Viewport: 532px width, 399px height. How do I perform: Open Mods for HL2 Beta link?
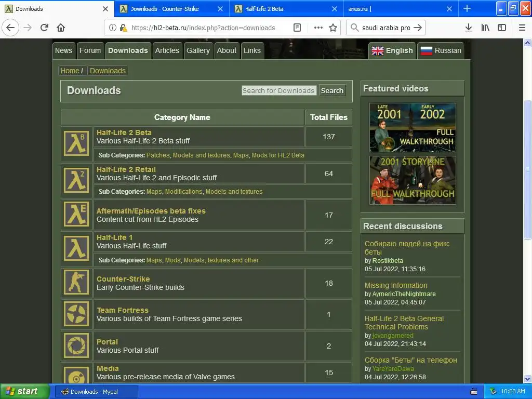click(x=278, y=155)
